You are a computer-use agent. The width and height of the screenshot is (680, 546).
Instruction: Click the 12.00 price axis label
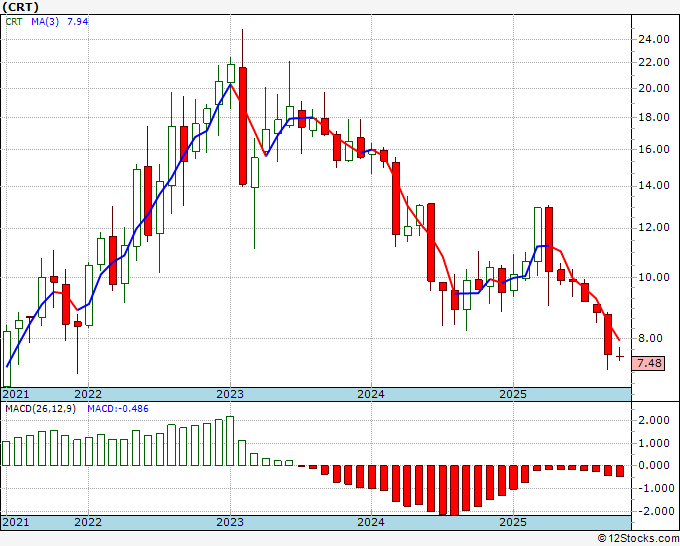[654, 228]
